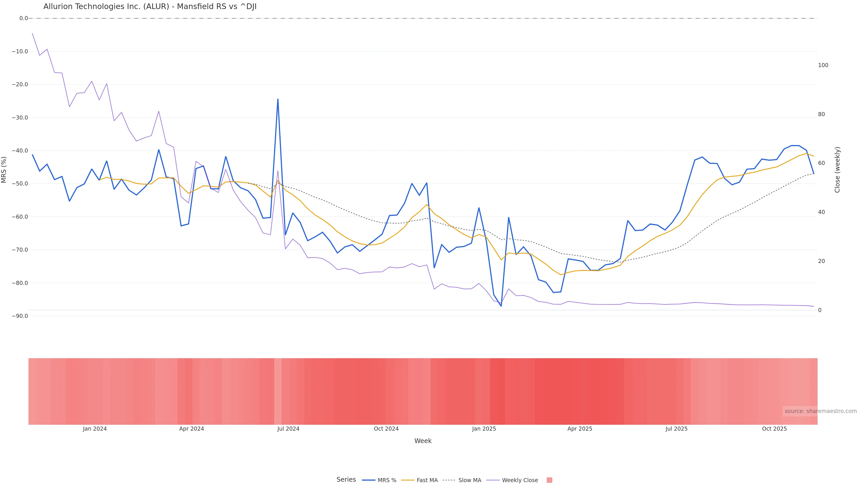
Task: Click the Close (weekly) right axis title
Action: coord(837,169)
